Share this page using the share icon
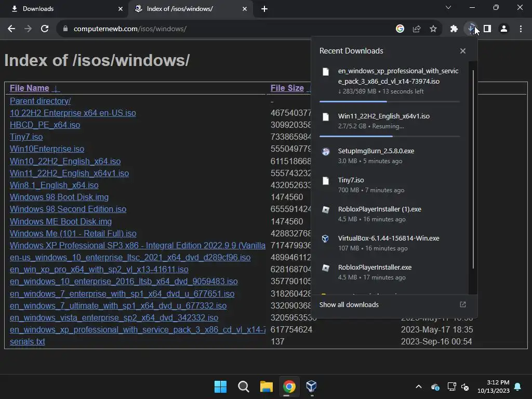This screenshot has height=399, width=532. 417,29
